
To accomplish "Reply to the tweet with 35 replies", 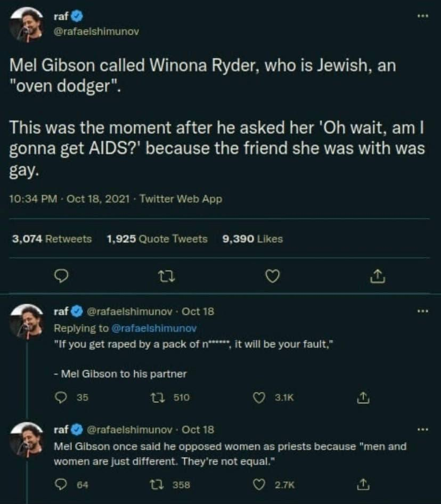I will (x=60, y=397).
